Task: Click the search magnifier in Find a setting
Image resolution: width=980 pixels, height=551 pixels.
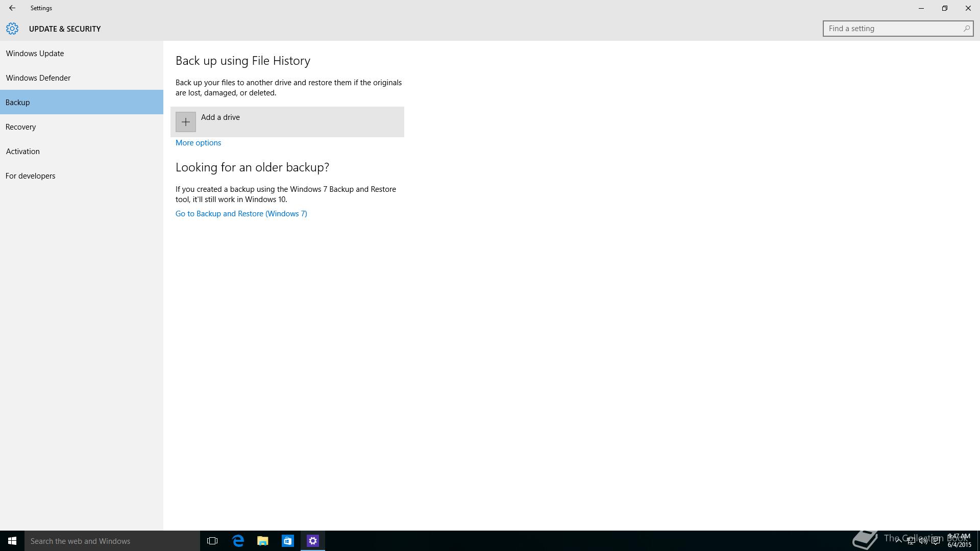Action: pos(966,29)
